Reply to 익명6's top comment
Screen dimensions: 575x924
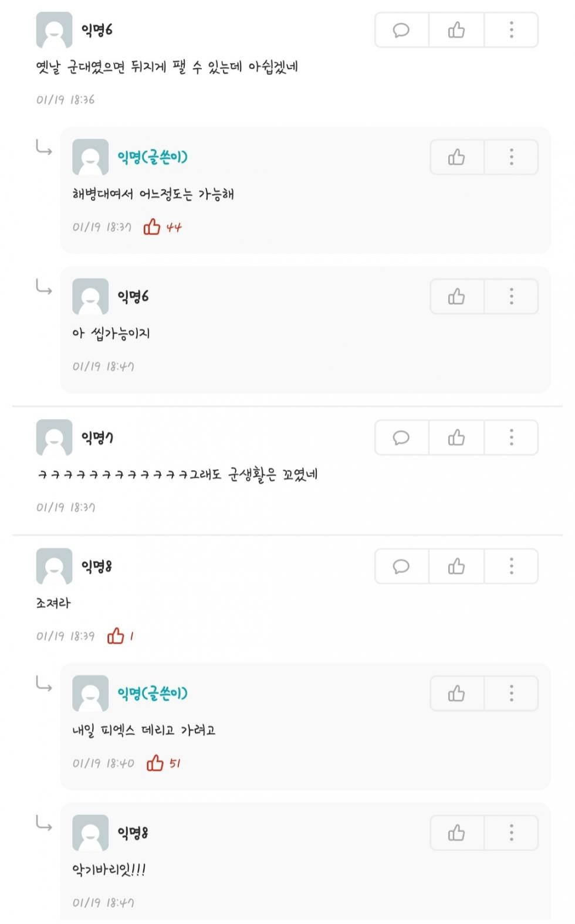click(401, 30)
